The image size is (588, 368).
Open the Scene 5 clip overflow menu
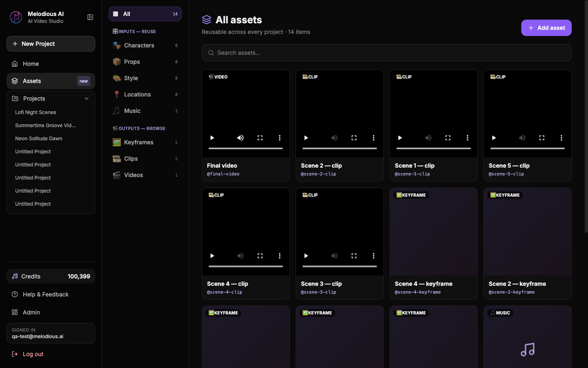[x=561, y=138]
